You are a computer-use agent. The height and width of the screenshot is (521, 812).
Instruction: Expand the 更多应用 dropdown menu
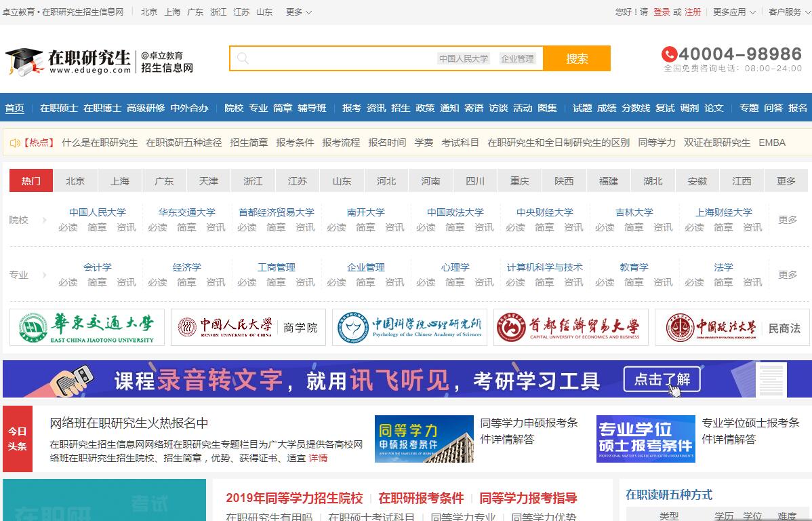point(734,12)
